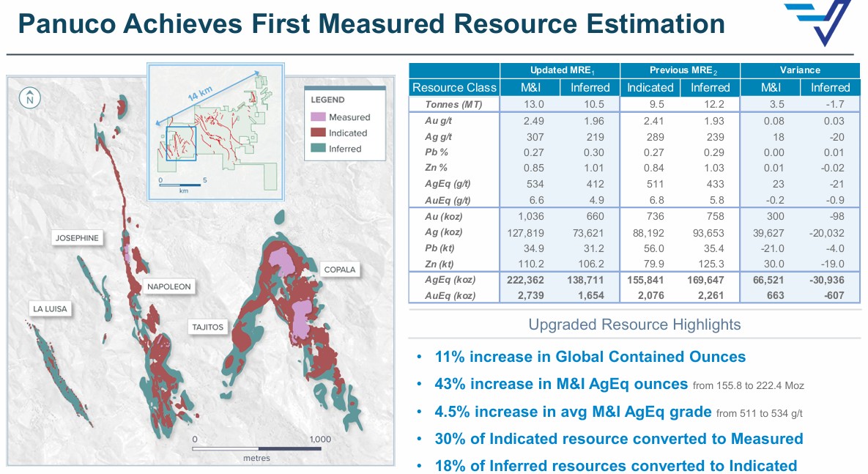Click the Zn (kt) row label
868x474 pixels.
[x=441, y=264]
